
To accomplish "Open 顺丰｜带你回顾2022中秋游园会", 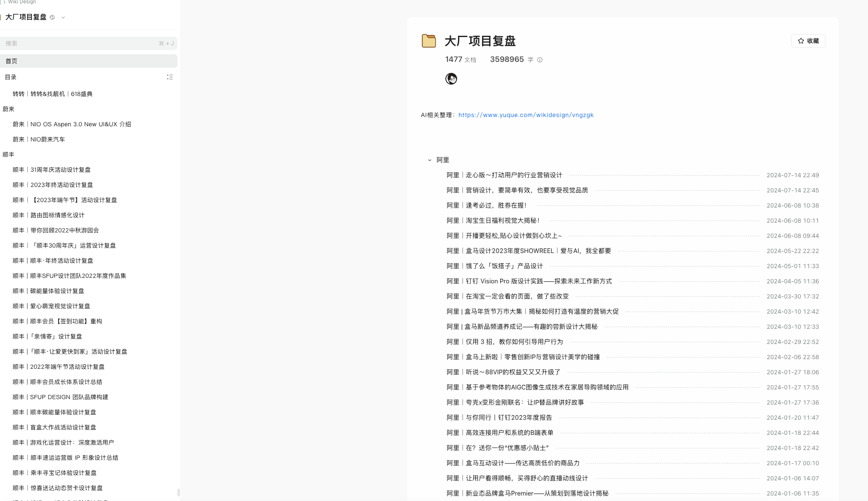I will click(56, 230).
